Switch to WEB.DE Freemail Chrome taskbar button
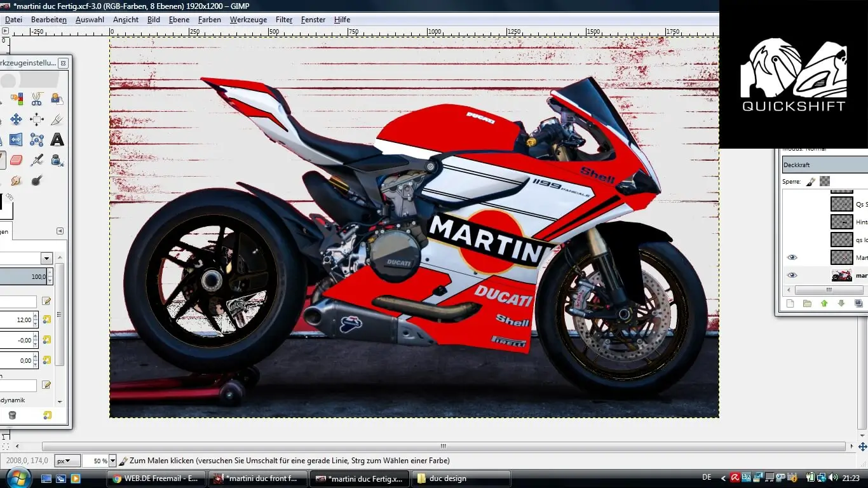This screenshot has width=868, height=488. [x=156, y=478]
